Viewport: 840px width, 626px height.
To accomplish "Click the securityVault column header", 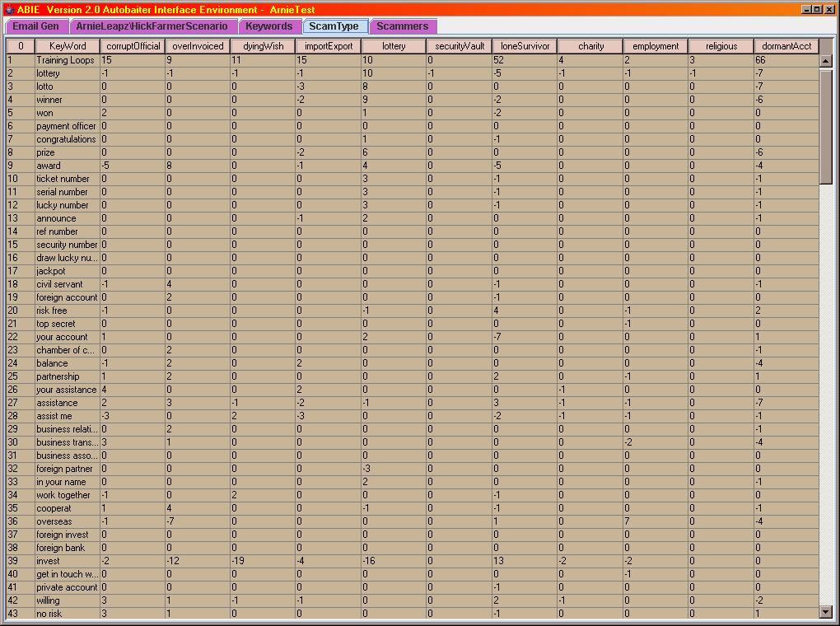I will 460,46.
